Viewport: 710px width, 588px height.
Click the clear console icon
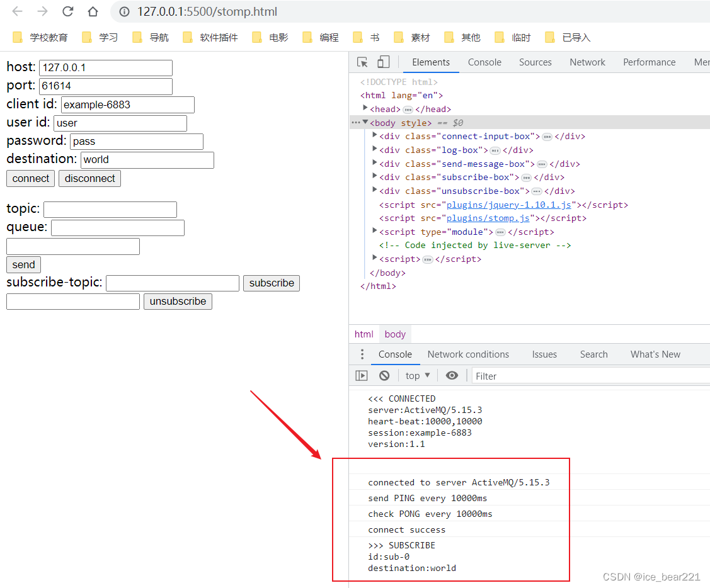[x=384, y=375]
